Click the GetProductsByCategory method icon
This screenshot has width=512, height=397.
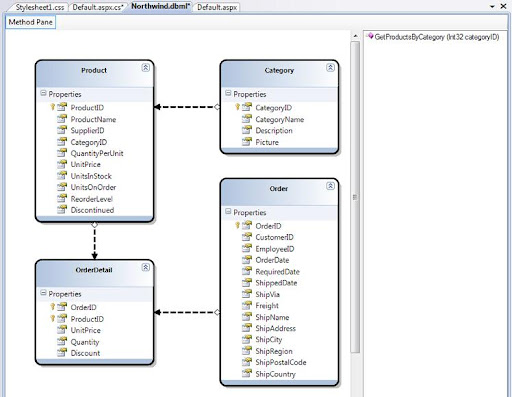tap(370, 36)
